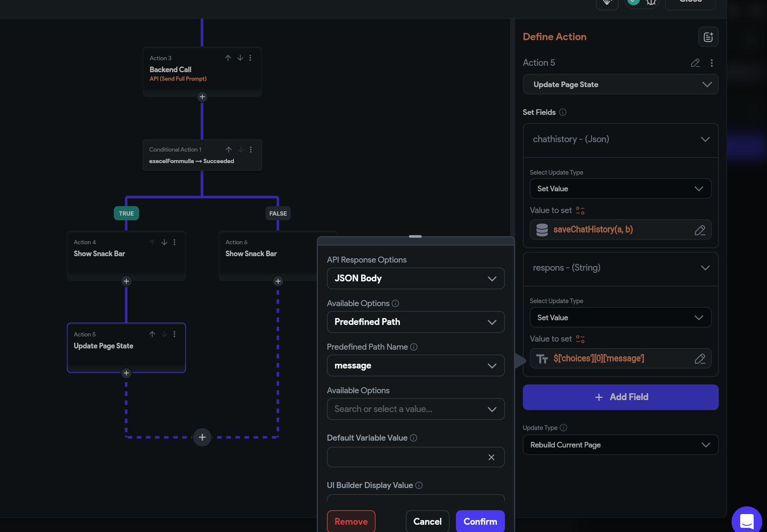The height and width of the screenshot is (532, 767).
Task: Click the Add Field button
Action: click(x=621, y=397)
